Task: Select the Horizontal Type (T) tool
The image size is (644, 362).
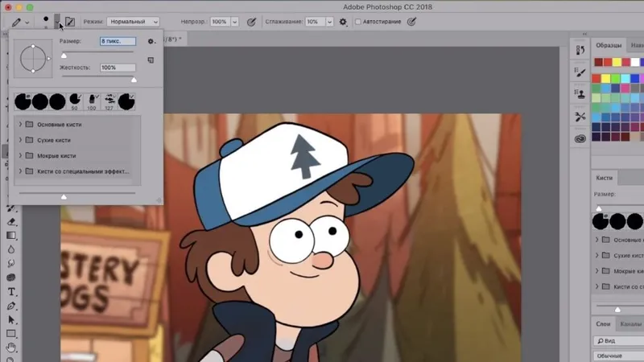Action: (x=11, y=292)
